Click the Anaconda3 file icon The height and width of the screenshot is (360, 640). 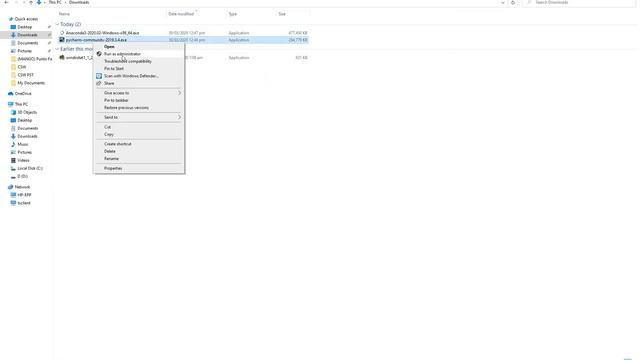coord(62,33)
